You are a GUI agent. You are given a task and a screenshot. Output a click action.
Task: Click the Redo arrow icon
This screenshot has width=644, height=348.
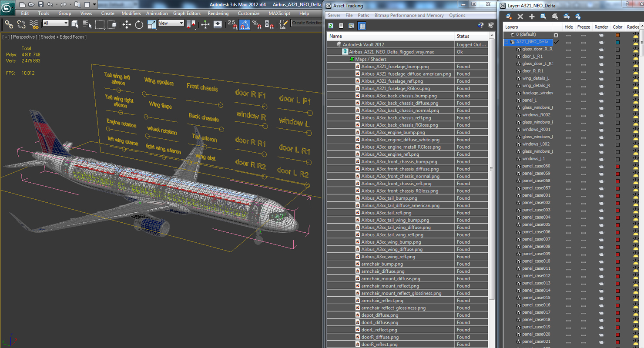[64, 4]
